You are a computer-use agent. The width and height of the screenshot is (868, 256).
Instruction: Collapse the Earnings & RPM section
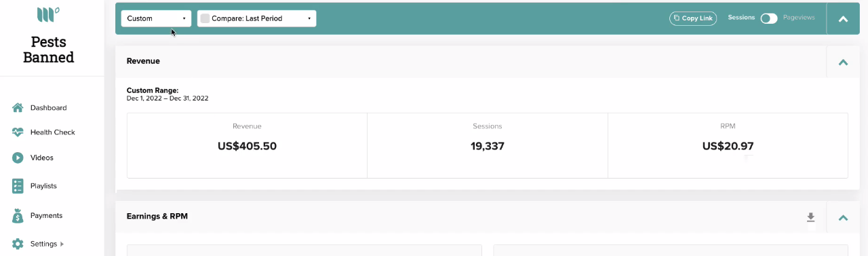[844, 217]
